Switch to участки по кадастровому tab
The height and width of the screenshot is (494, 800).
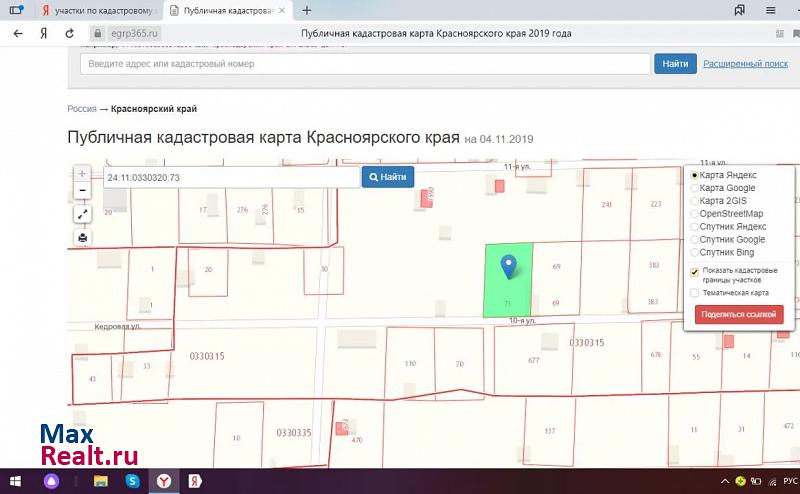[x=97, y=10]
